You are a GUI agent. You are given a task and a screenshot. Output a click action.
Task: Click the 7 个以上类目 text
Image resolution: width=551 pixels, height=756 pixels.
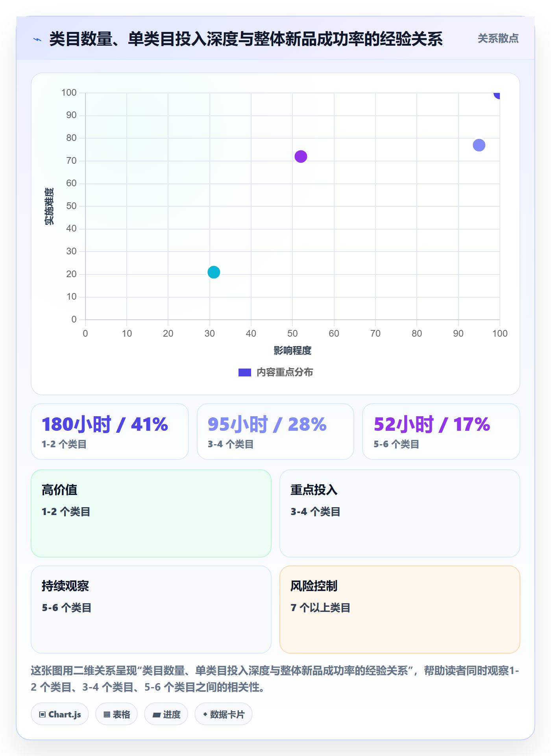(x=320, y=608)
